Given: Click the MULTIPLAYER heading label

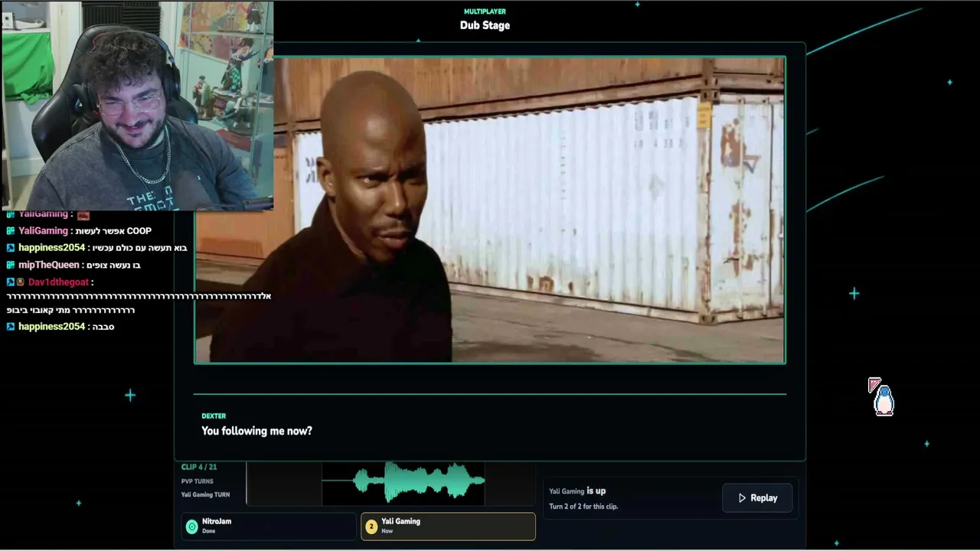Looking at the screenshot, I should coord(485,11).
